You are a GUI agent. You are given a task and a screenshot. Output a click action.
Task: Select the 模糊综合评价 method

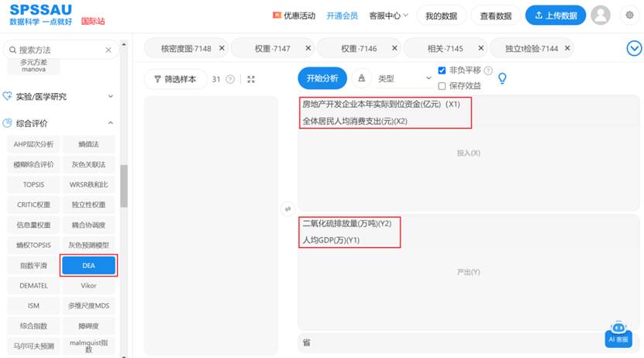pyautogui.click(x=33, y=164)
